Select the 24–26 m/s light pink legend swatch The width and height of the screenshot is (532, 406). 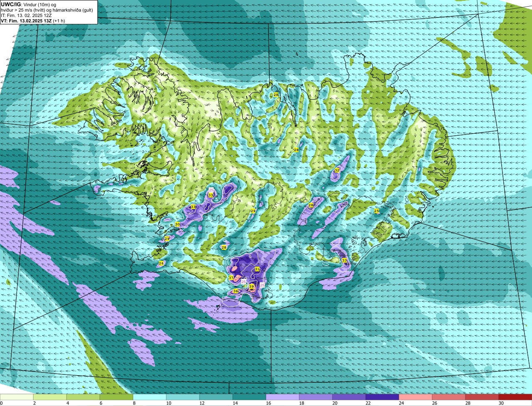point(416,397)
